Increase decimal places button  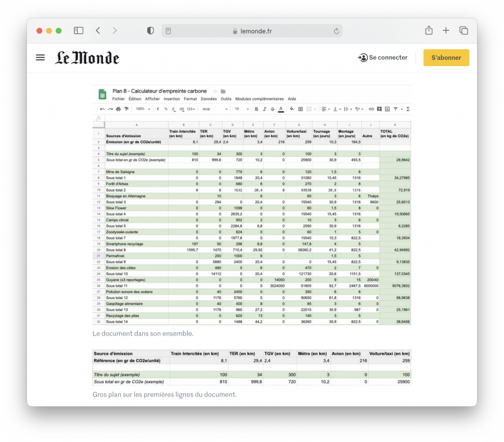[x=181, y=109]
